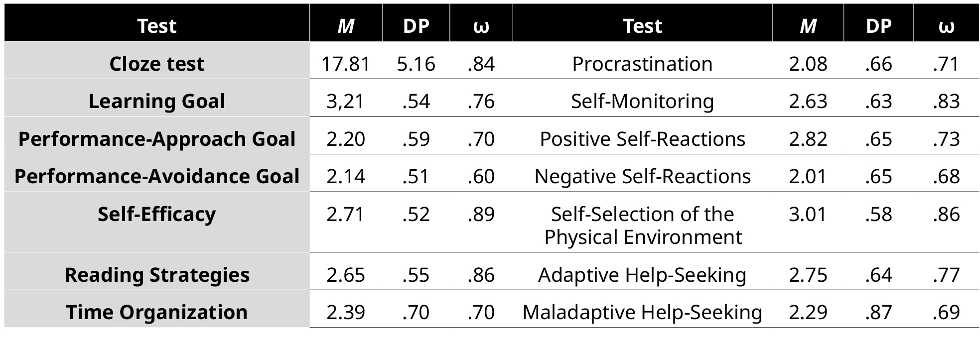The height and width of the screenshot is (338, 980).
Task: Select the Positive Self-Reactions cell
Action: click(x=642, y=139)
